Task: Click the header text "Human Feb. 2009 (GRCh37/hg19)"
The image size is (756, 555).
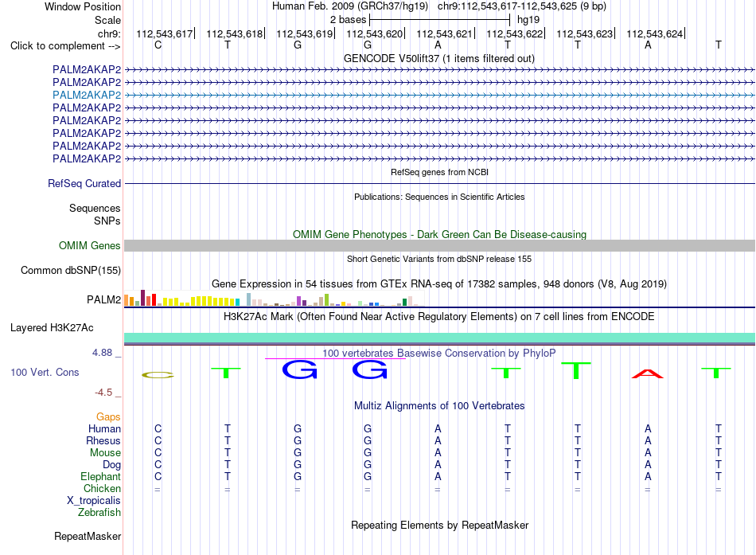Action: pyautogui.click(x=350, y=6)
